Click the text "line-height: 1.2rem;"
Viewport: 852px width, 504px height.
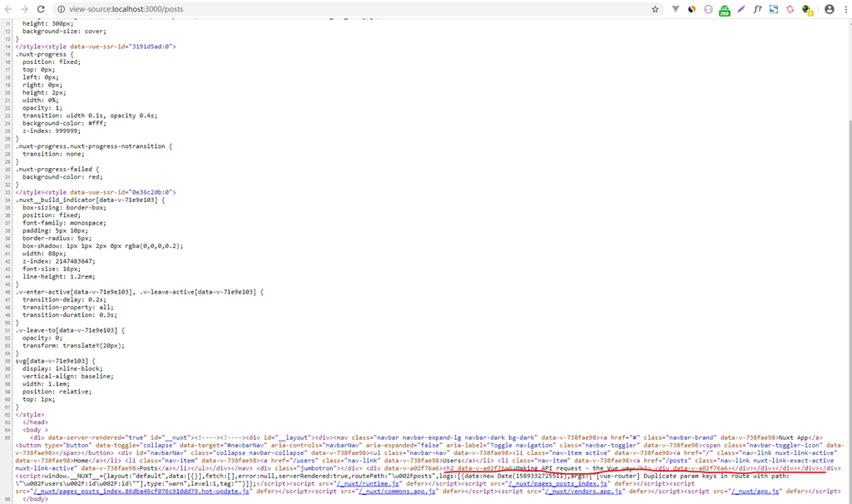[59, 277]
